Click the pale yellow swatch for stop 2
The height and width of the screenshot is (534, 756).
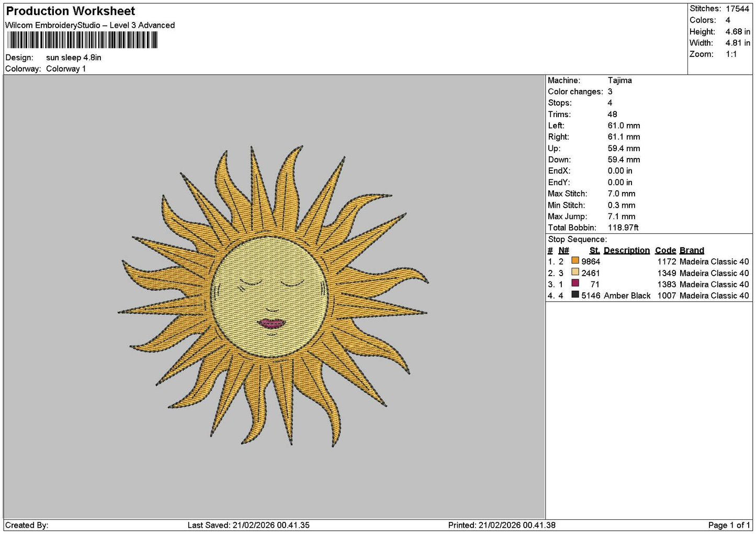[575, 272]
